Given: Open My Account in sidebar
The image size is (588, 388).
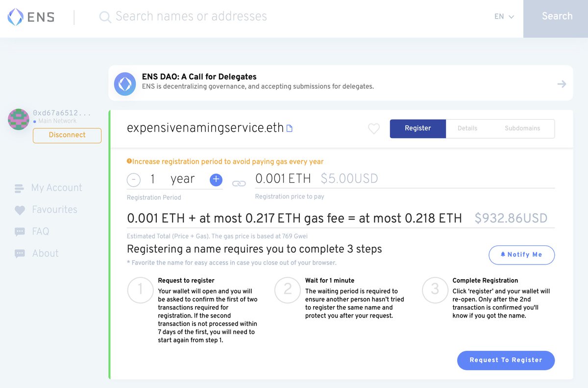Looking at the screenshot, I should tap(56, 188).
